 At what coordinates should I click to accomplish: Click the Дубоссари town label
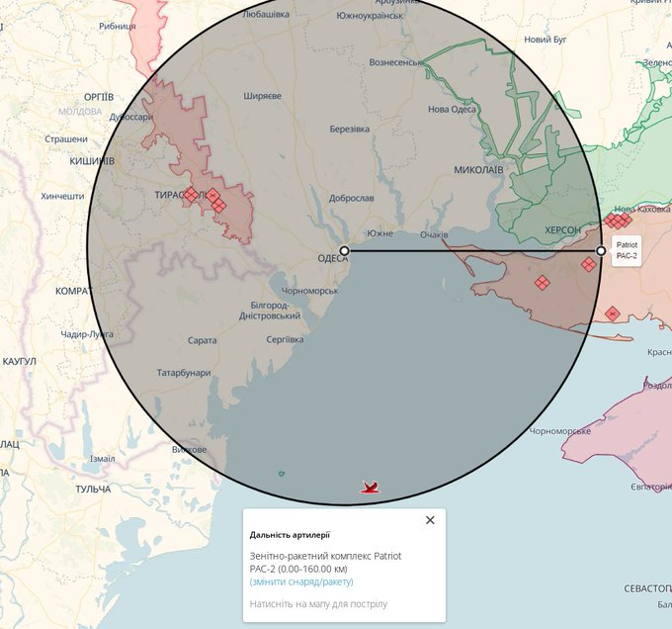[130, 117]
